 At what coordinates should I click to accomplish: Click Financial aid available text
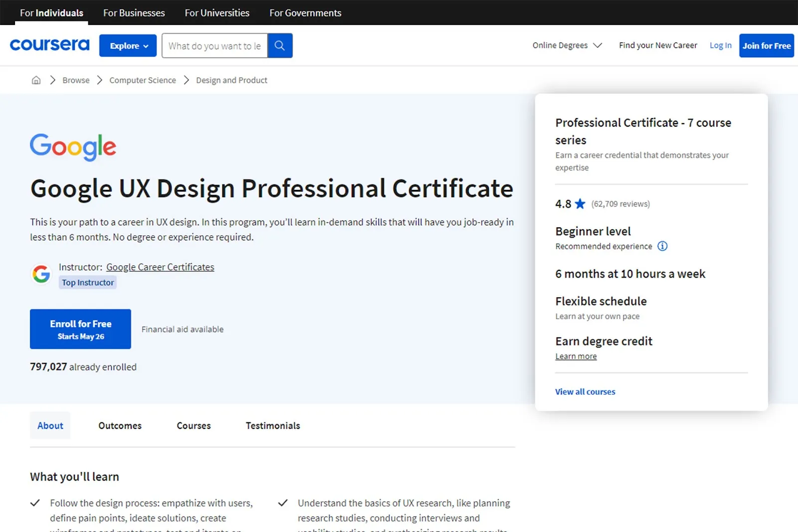(183, 329)
